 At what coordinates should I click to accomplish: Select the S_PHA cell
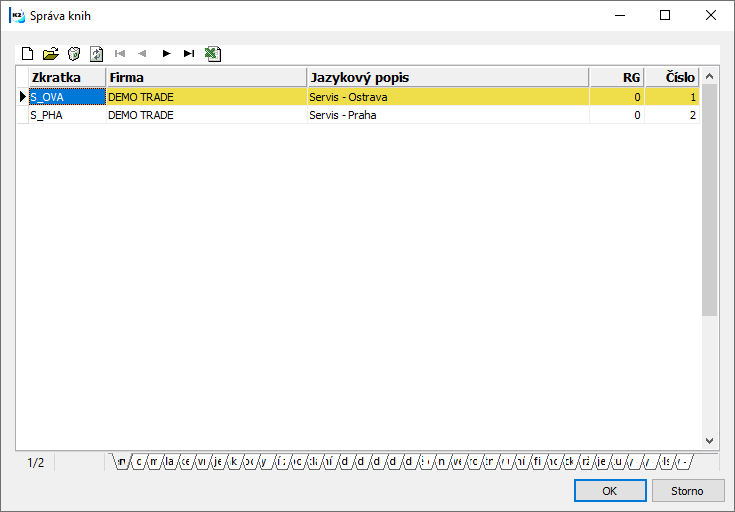[68, 115]
